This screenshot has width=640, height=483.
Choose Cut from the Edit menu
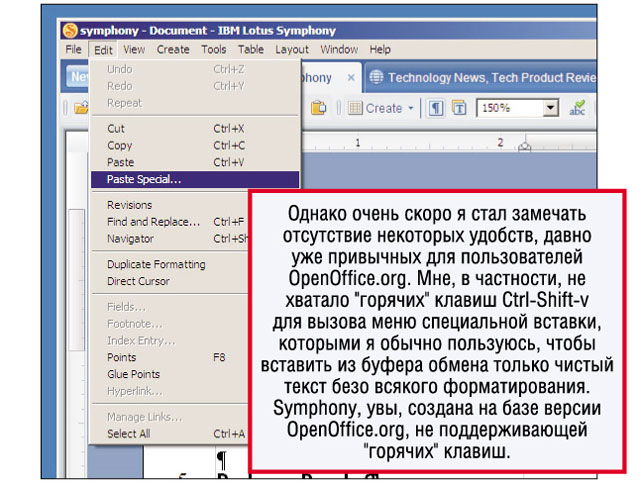point(195,129)
